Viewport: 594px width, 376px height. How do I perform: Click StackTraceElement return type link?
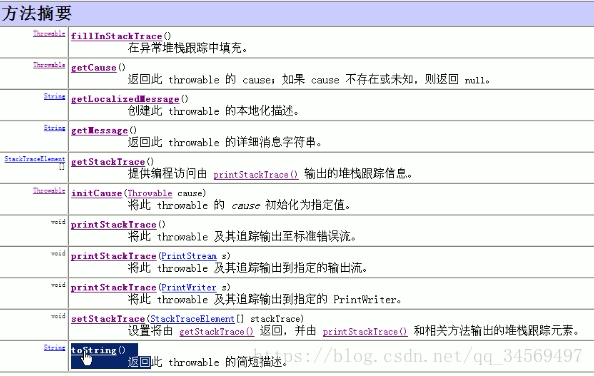(35, 159)
